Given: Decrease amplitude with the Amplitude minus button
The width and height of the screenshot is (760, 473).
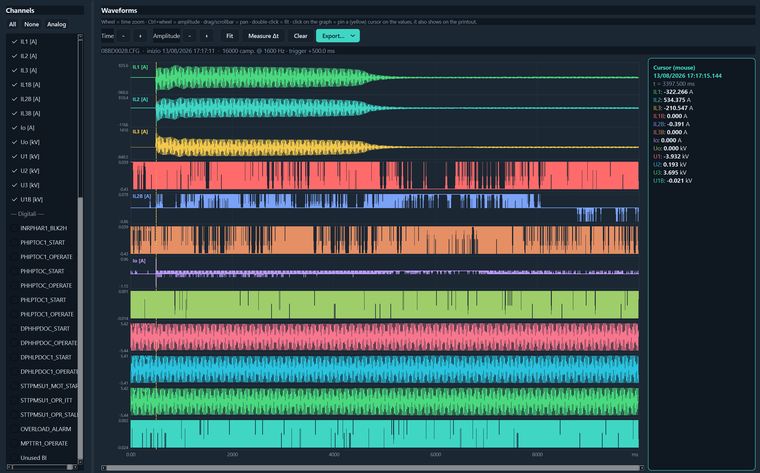Looking at the screenshot, I should coord(190,36).
